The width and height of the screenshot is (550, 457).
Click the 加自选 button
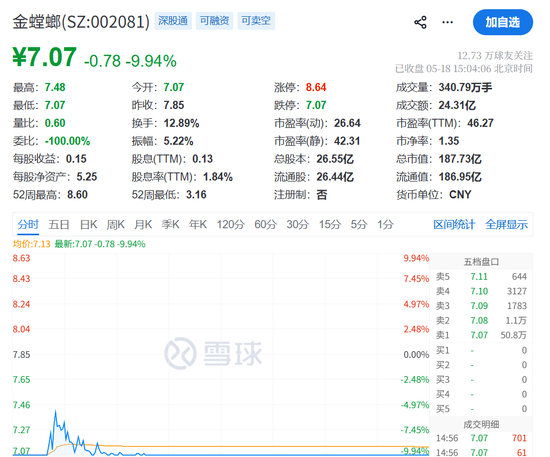pyautogui.click(x=503, y=22)
